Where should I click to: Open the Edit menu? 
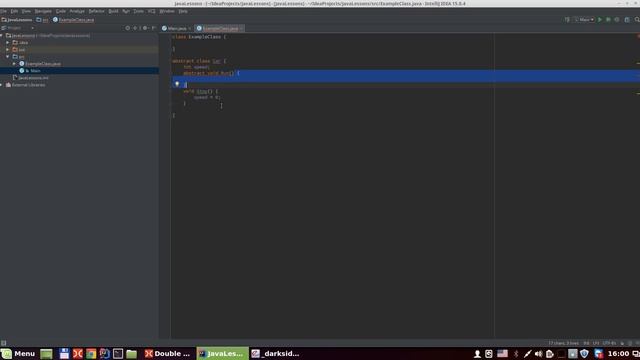[14, 11]
